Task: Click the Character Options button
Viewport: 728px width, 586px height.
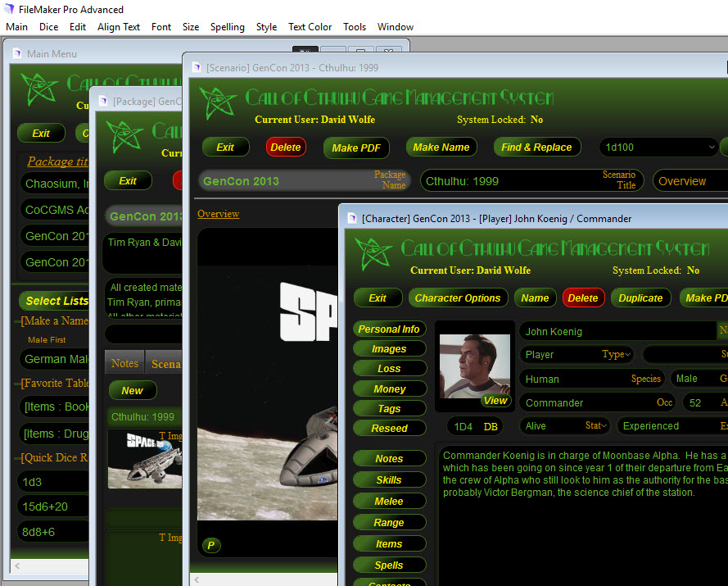Action: (x=458, y=298)
